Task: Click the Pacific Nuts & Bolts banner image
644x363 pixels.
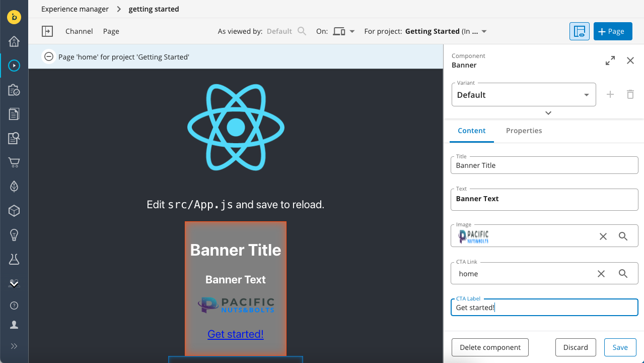Action: (x=236, y=305)
